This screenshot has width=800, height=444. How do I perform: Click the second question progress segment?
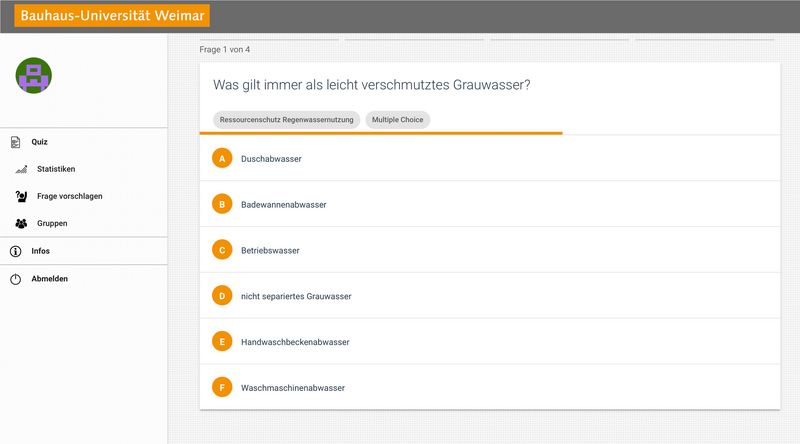click(x=414, y=39)
